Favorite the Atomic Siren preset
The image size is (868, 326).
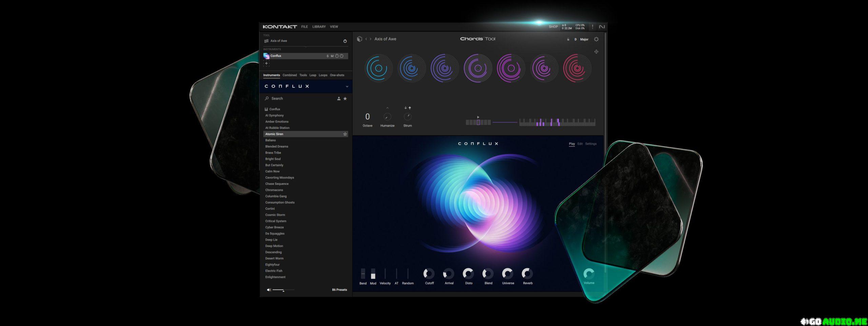pyautogui.click(x=345, y=134)
